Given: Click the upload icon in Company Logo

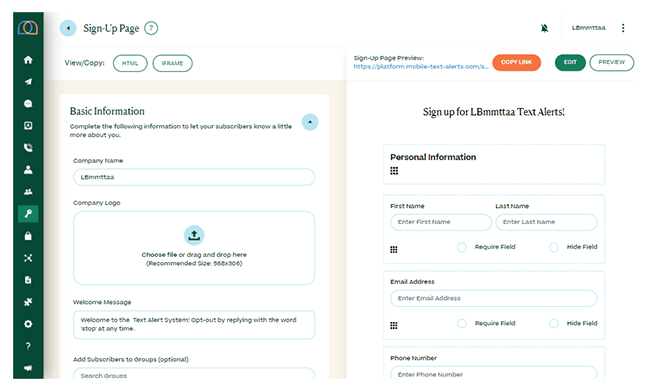Looking at the screenshot, I should [x=194, y=235].
